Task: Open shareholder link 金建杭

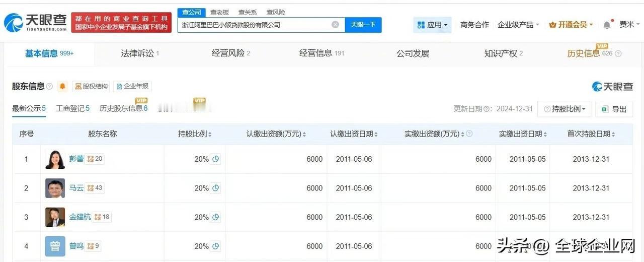Action: pyautogui.click(x=80, y=217)
